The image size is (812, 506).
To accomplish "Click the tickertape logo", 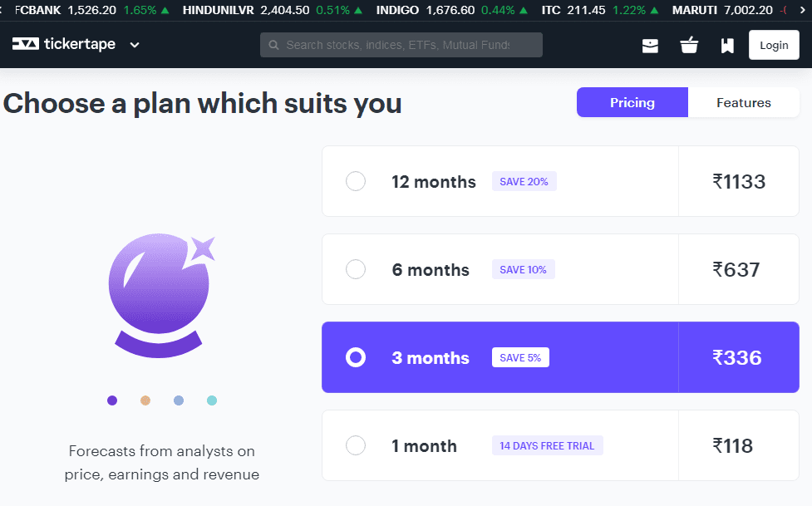I will (64, 45).
